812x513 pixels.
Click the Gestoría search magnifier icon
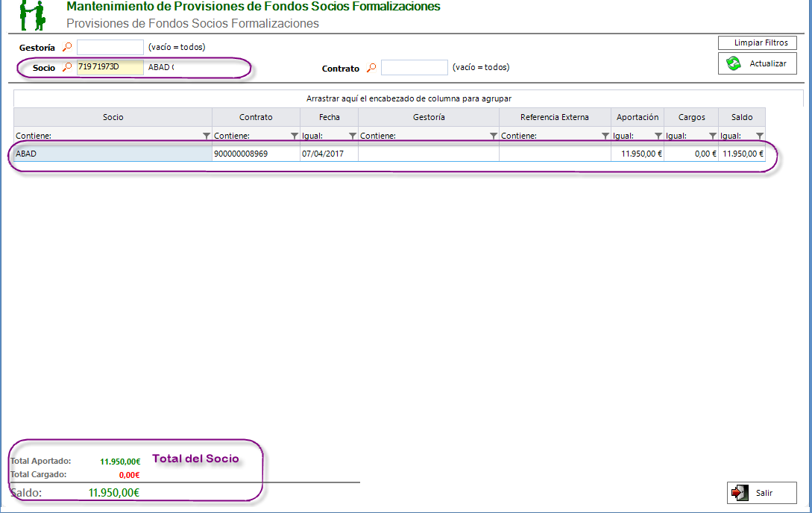point(67,47)
